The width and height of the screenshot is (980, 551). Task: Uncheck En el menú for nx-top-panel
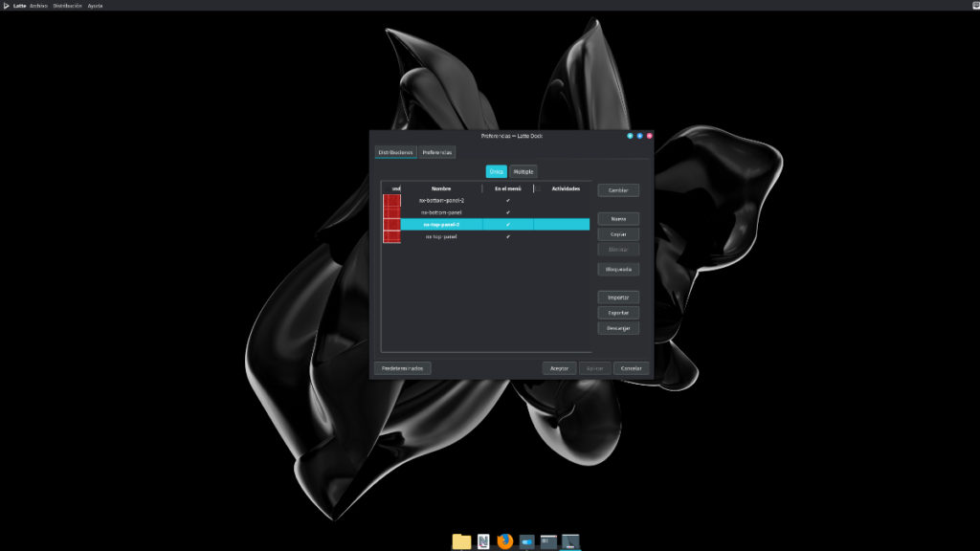[507, 237]
